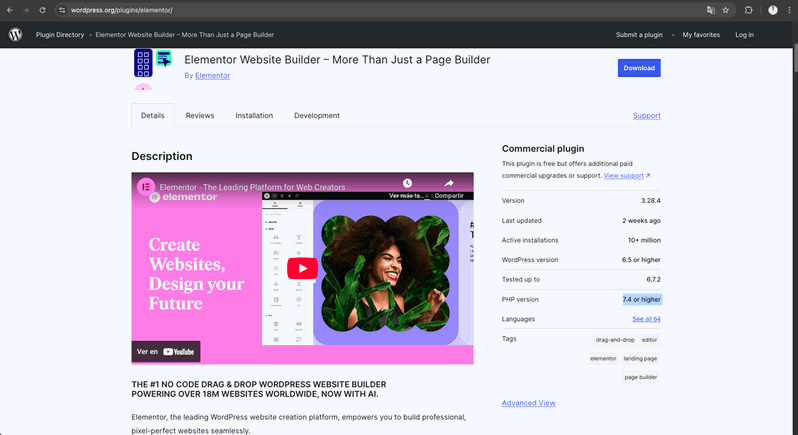This screenshot has height=435, width=798.
Task: Open the browser profile avatar
Action: coord(773,10)
